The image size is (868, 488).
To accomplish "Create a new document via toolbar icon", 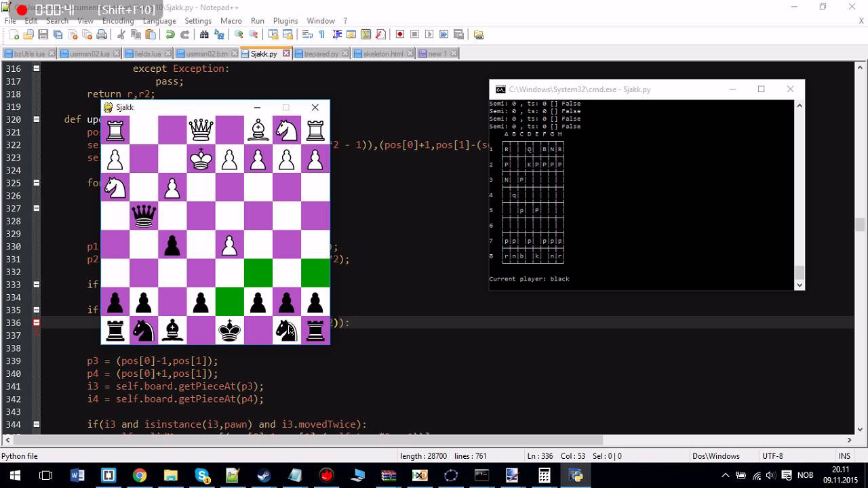I will click(14, 35).
